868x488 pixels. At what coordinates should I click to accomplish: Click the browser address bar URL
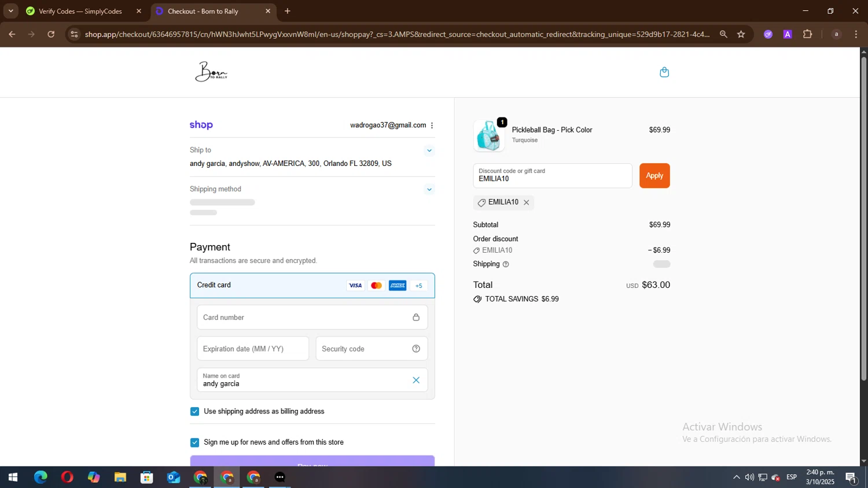click(x=398, y=34)
